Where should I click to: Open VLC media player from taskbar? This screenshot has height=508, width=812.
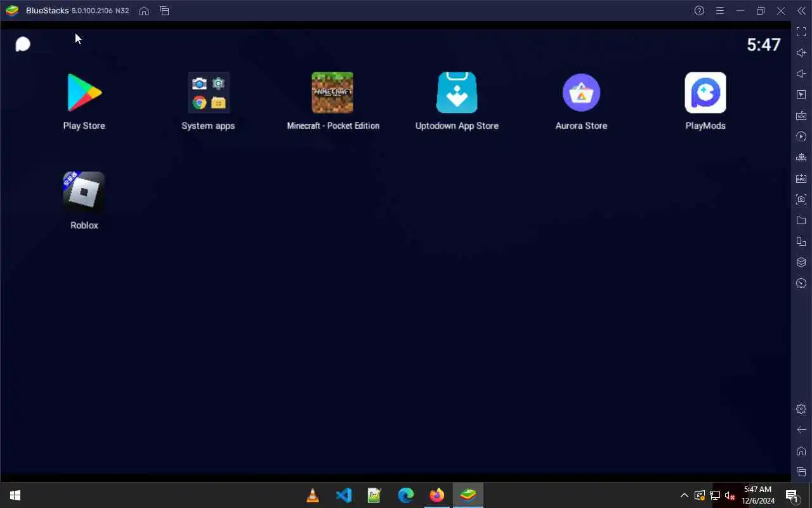click(x=313, y=495)
